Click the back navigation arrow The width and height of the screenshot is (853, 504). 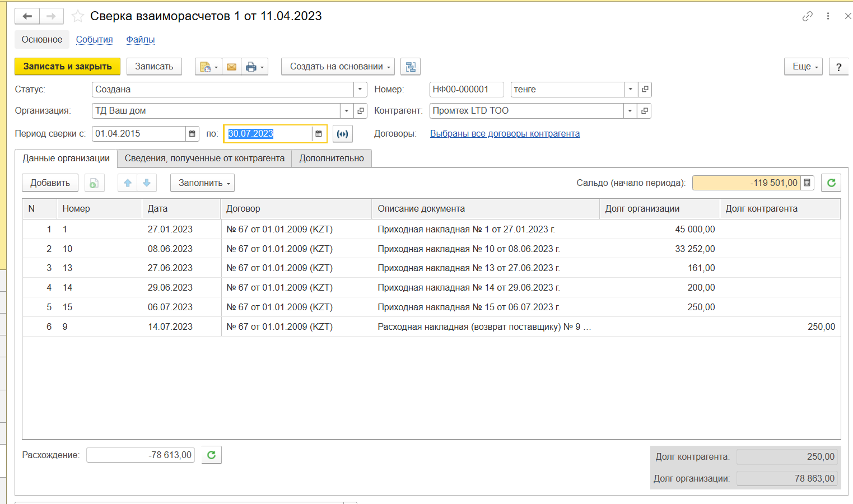click(x=27, y=16)
